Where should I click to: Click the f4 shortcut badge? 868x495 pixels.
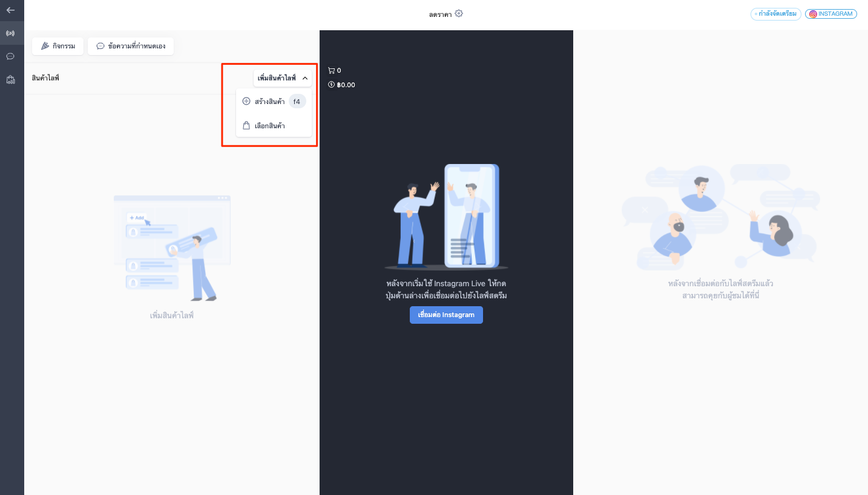297,102
